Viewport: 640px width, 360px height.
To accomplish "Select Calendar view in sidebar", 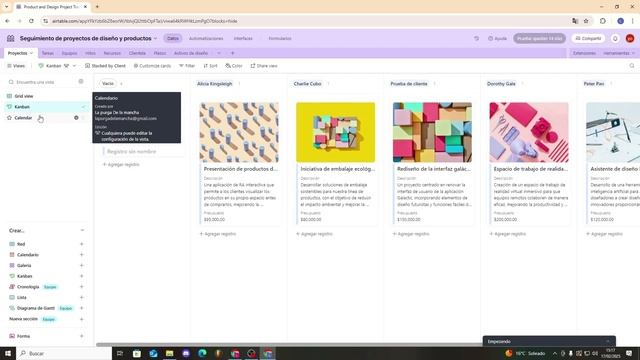I will [x=46, y=118].
